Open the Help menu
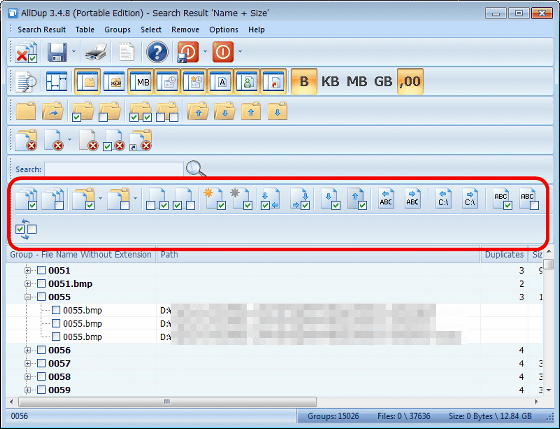560x429 pixels. (256, 30)
